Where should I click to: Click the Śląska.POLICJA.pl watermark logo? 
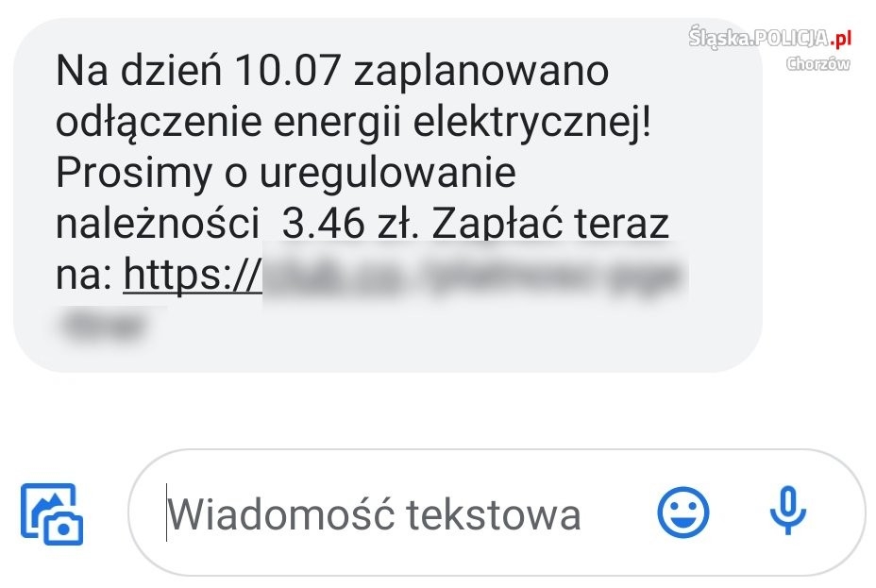click(770, 38)
